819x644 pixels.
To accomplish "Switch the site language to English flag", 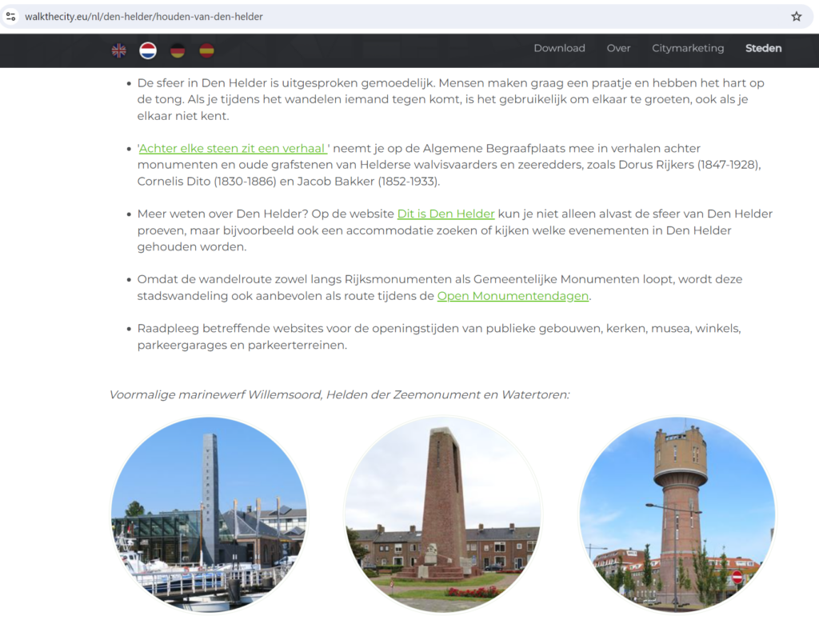I will pyautogui.click(x=118, y=50).
